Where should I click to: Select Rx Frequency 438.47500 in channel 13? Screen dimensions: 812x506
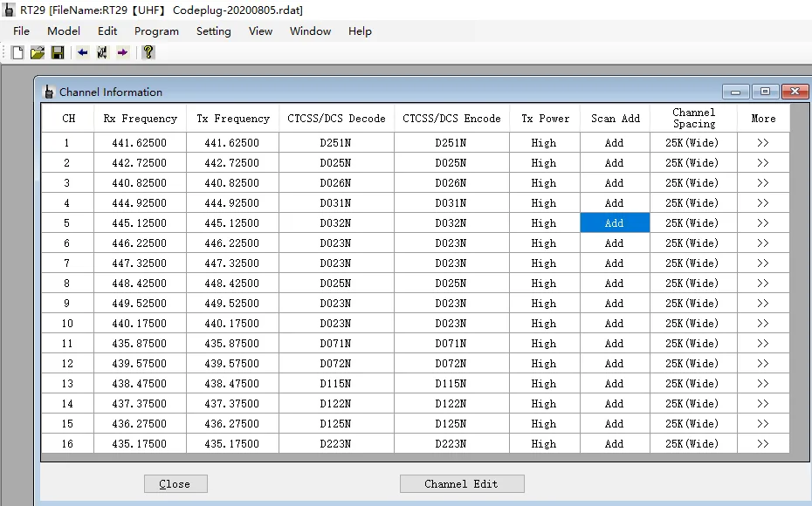point(140,384)
